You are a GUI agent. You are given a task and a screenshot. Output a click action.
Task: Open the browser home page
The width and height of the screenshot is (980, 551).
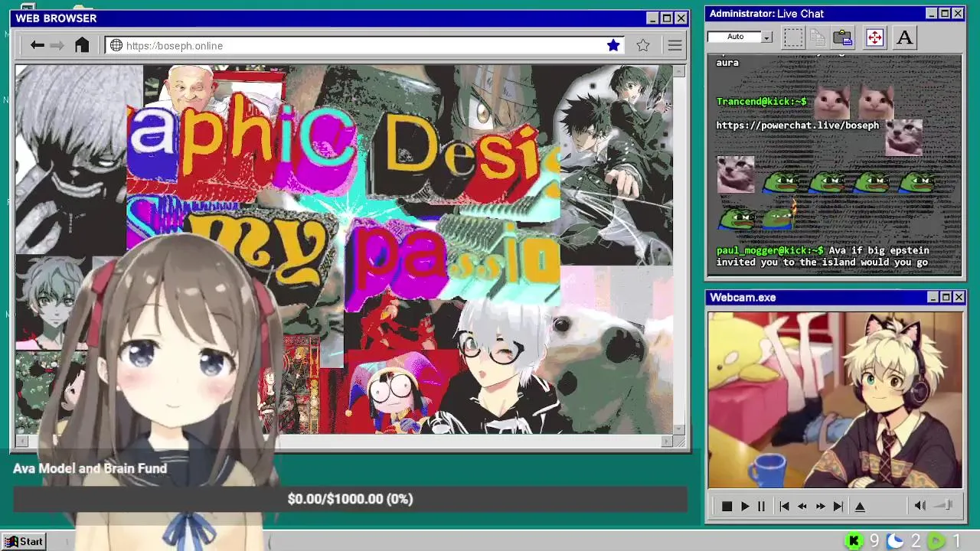[x=82, y=45]
